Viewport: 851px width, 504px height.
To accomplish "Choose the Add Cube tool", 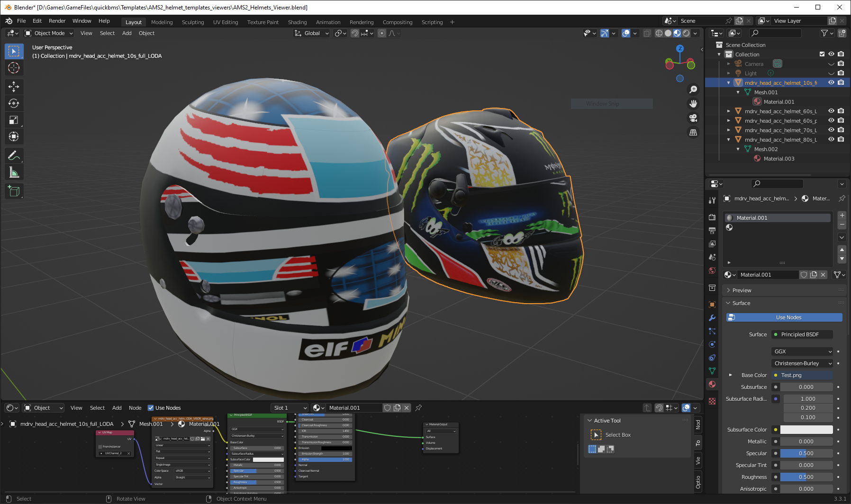I will (14, 191).
